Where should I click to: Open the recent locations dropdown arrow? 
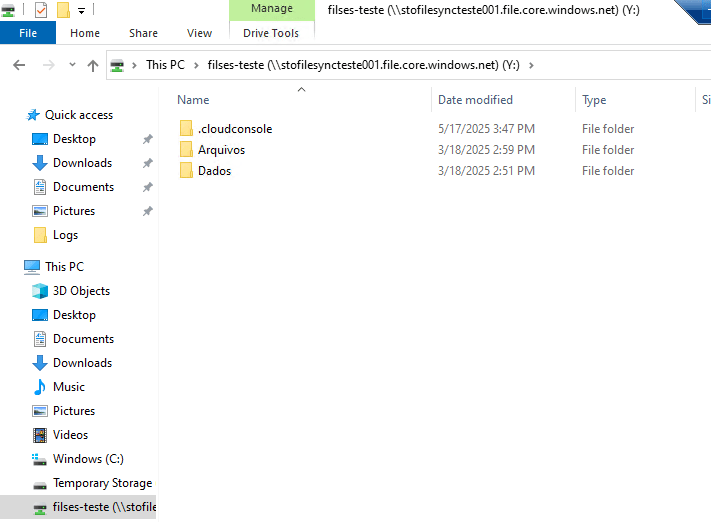point(70,65)
